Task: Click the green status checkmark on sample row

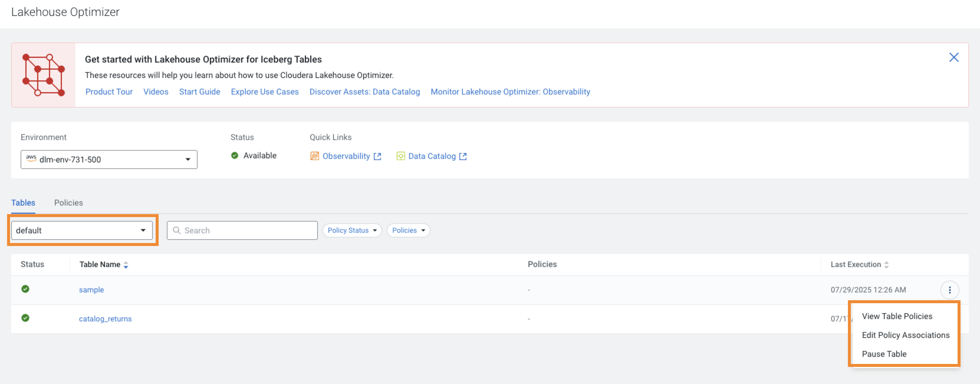Action: (25, 289)
